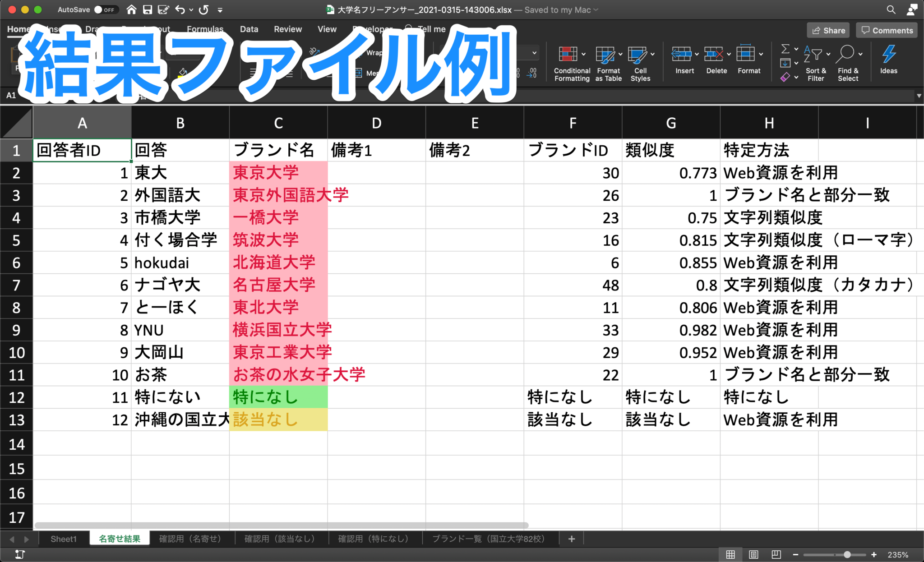The width and height of the screenshot is (924, 562).
Task: Click the Undo arrow icon
Action: point(180,9)
